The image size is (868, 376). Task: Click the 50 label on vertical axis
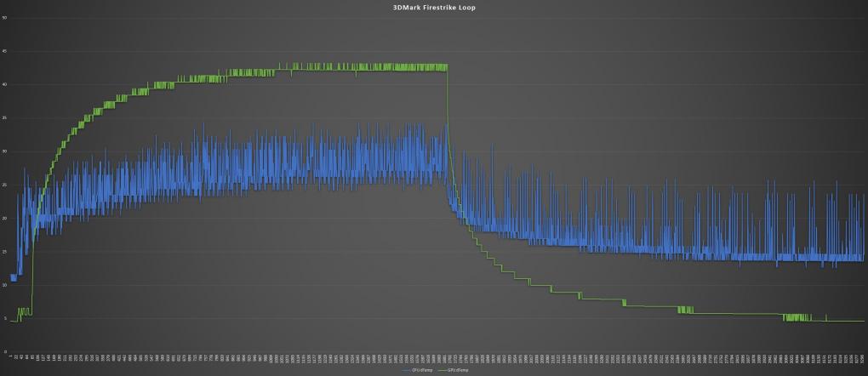point(4,18)
